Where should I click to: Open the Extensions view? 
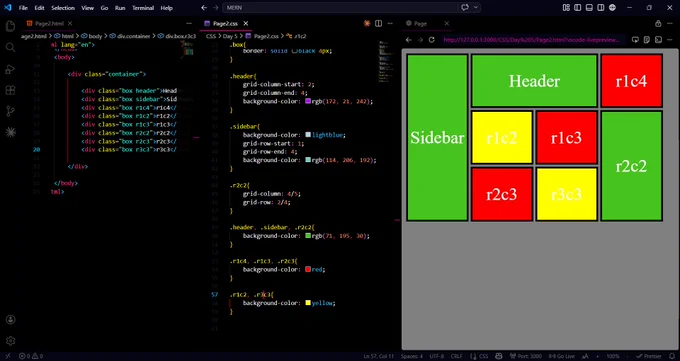(10, 90)
